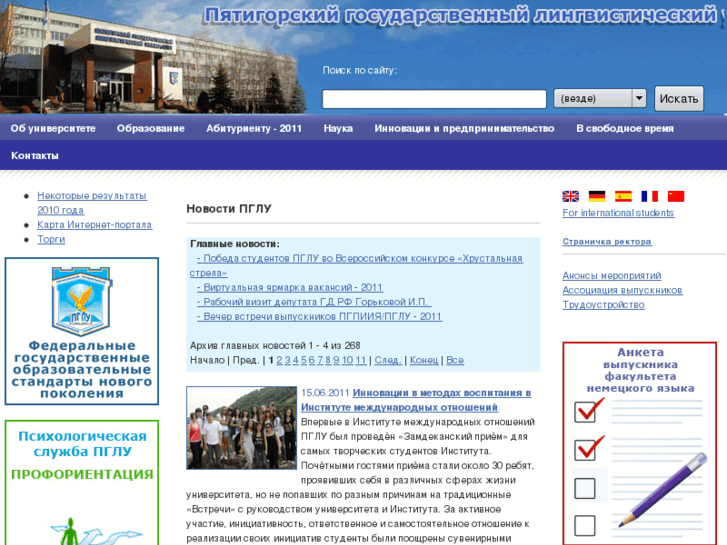727x545 pixels.
Task: Go to news archive page 2
Action: pos(279,360)
